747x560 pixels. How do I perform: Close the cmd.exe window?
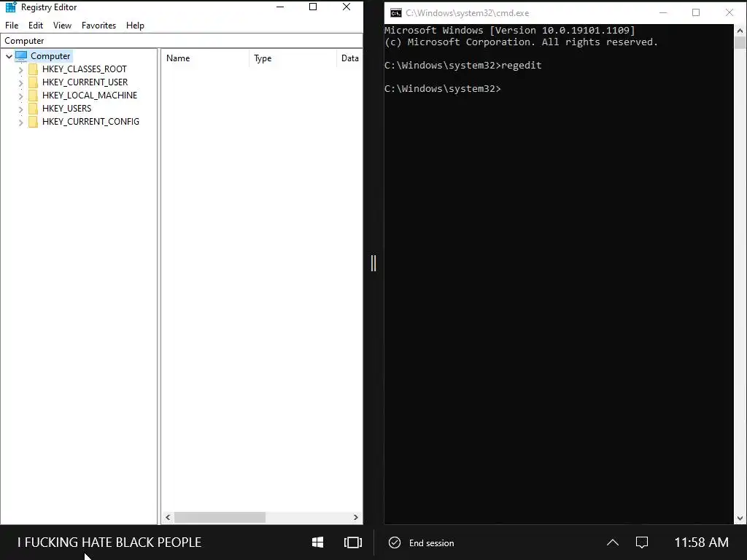(x=729, y=13)
